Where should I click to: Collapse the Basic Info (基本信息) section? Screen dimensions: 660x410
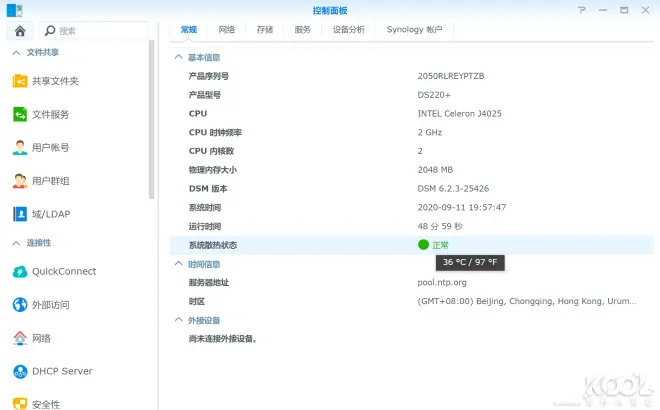[178, 57]
